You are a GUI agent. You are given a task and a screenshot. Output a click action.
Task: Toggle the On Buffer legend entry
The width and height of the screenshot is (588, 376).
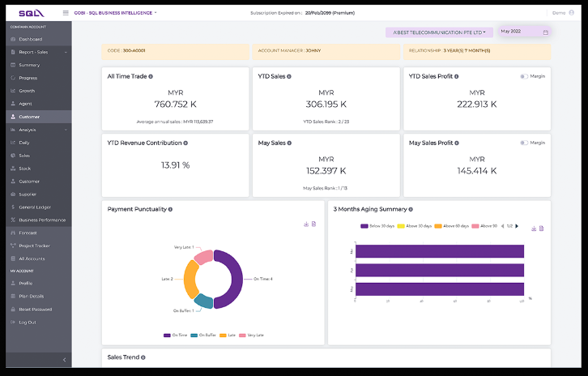pyautogui.click(x=203, y=335)
